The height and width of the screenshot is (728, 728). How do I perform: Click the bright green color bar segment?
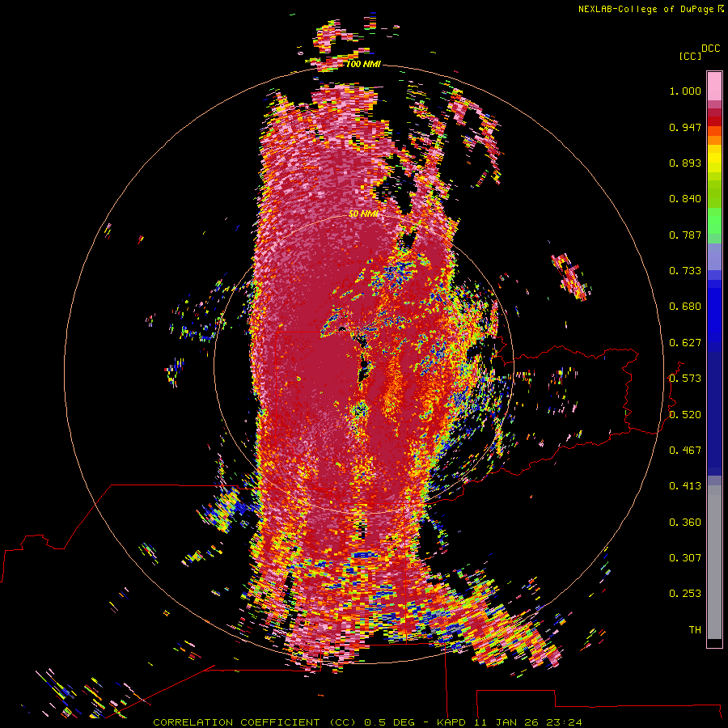[x=714, y=221]
